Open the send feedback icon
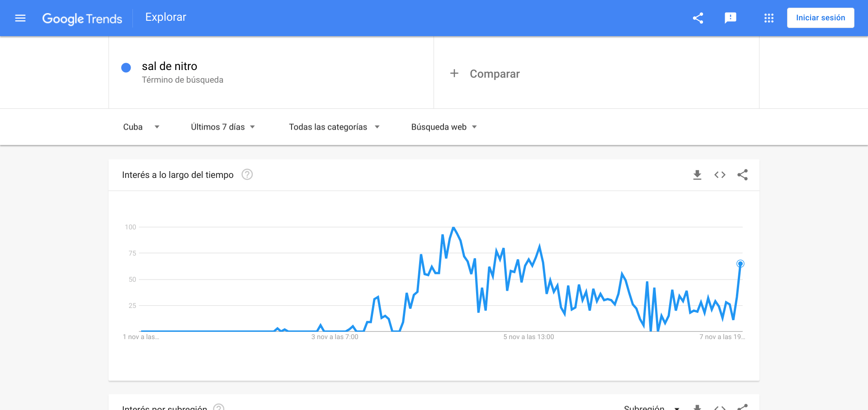868x410 pixels. (731, 18)
